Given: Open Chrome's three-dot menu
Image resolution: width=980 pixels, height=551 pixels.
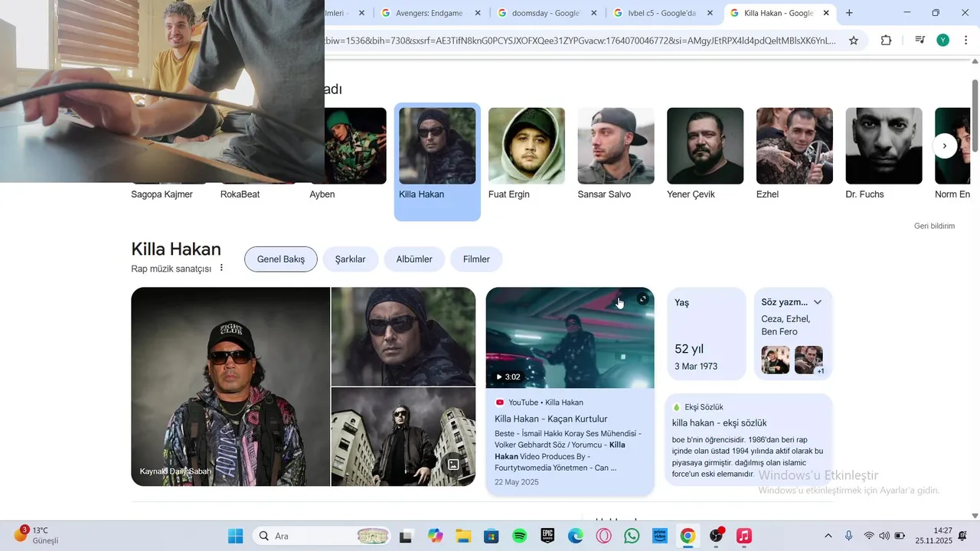Looking at the screenshot, I should pyautogui.click(x=965, y=41).
